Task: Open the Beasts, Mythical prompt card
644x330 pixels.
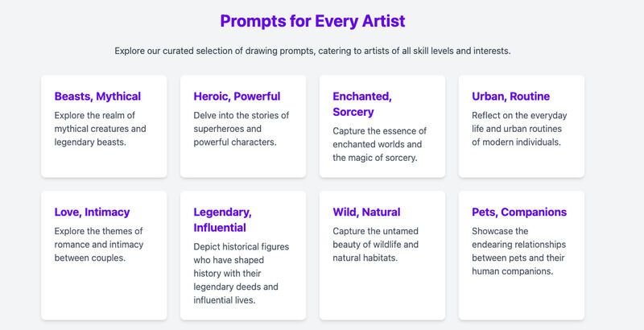Action: click(104, 126)
